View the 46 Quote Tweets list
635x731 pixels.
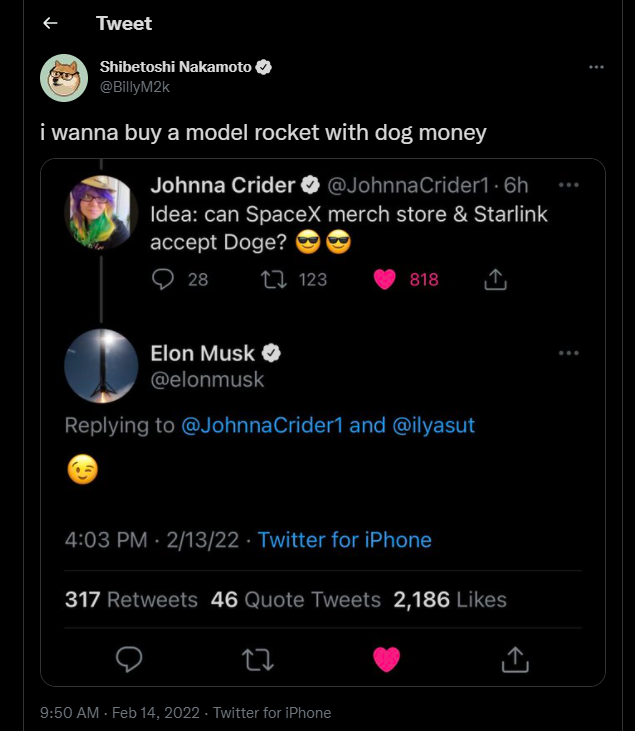296,600
